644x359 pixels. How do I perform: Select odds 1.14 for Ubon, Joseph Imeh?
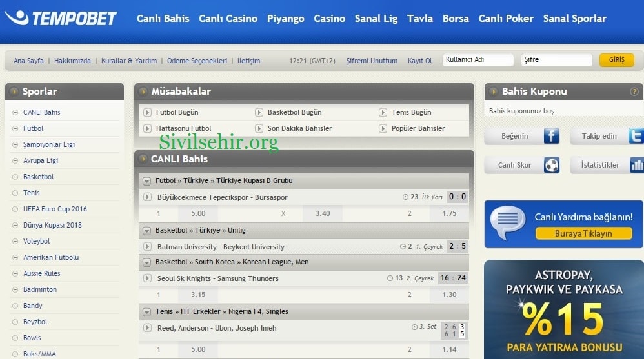click(449, 349)
